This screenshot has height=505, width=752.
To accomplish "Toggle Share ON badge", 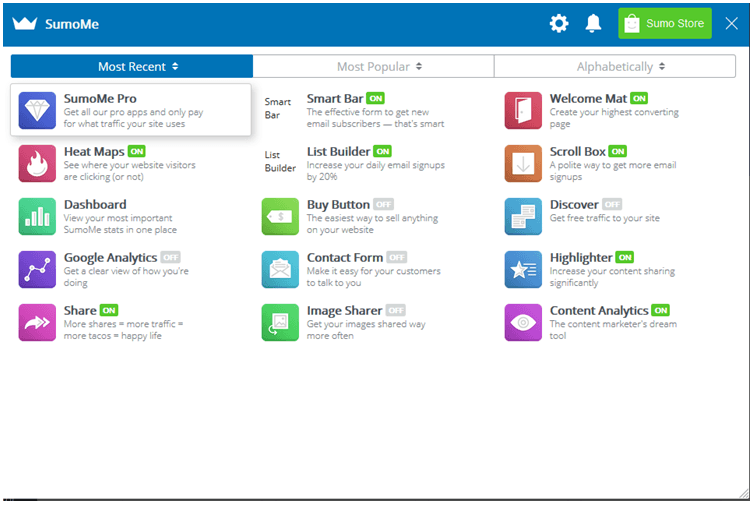I will click(109, 310).
